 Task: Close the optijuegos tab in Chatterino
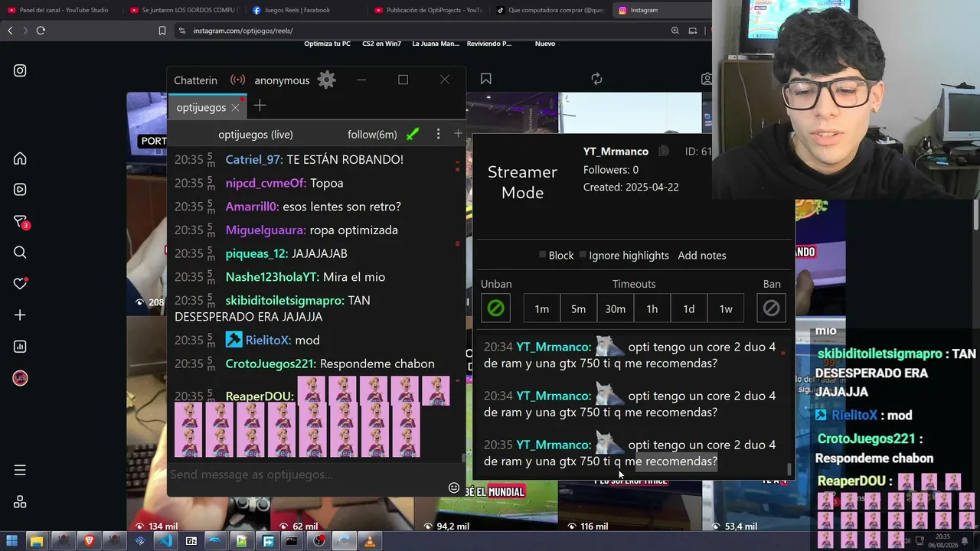coord(235,108)
